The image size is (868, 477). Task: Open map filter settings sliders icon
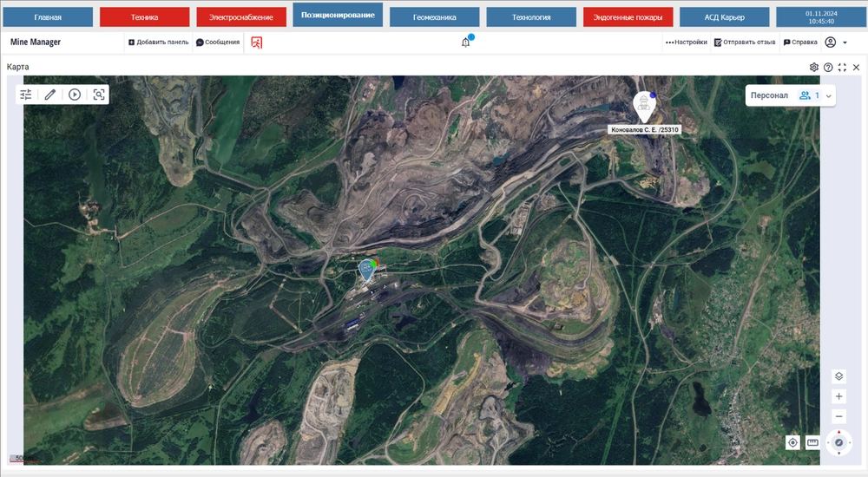pos(26,95)
